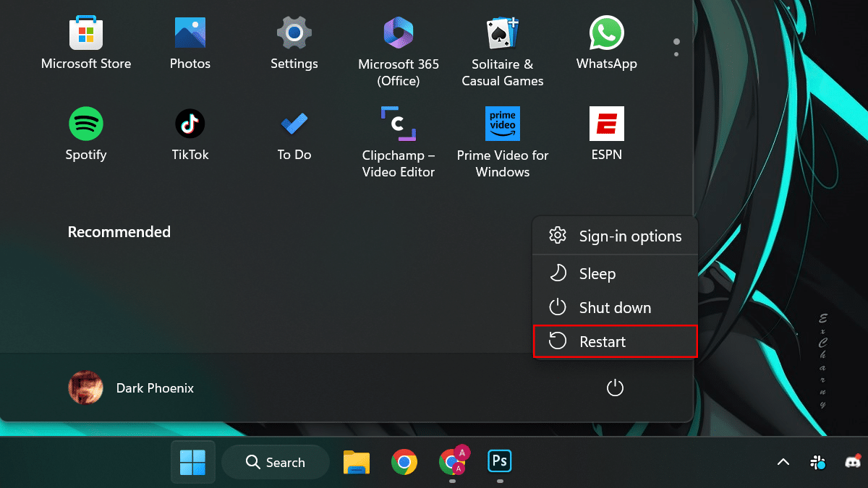The image size is (868, 488).
Task: Open File Explorer from the taskbar
Action: point(357,462)
